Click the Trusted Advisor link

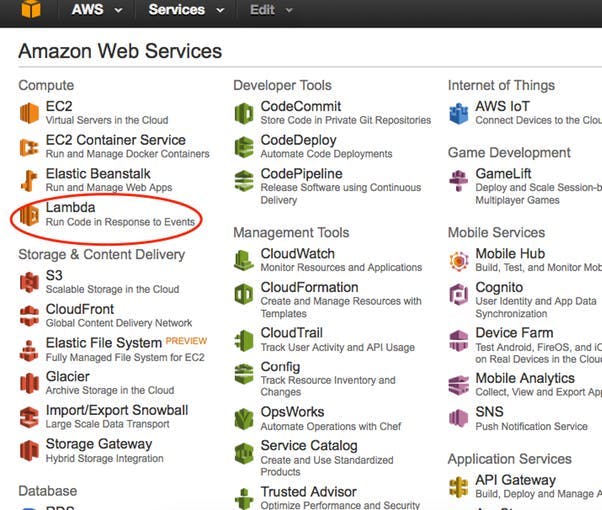pyautogui.click(x=309, y=492)
